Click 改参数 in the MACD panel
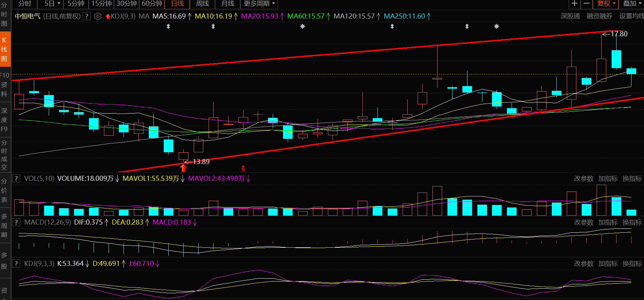Viewport: 644px width, 300px height. 584,222
